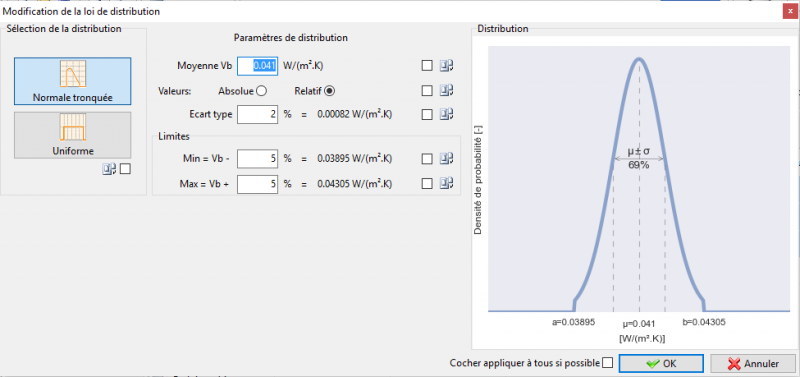
Task: Enable Cocher appliquer à tous si possible
Action: coord(607,363)
